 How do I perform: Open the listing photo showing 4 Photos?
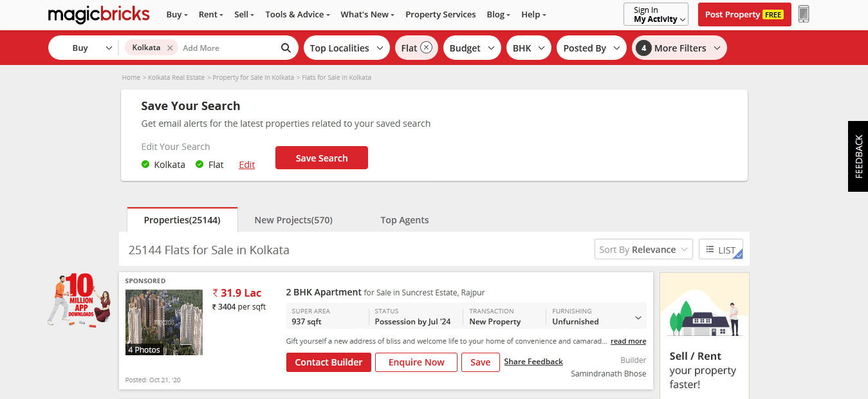coord(164,322)
